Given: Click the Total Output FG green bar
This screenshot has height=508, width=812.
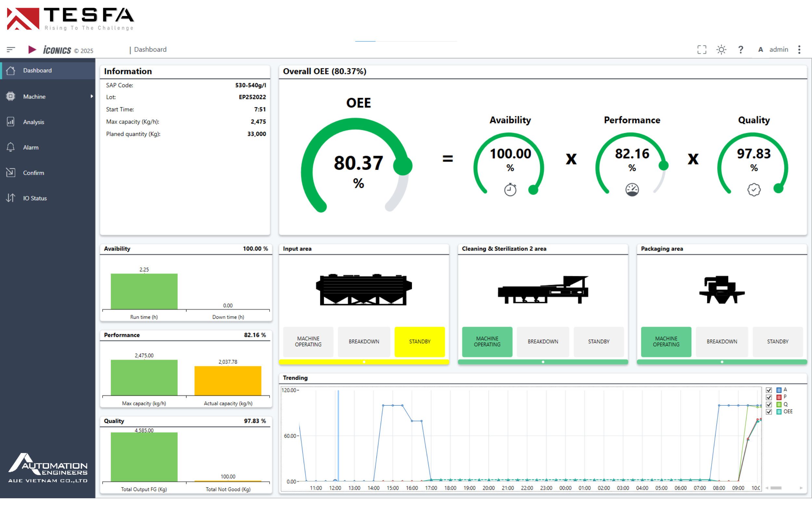Looking at the screenshot, I should (x=144, y=457).
